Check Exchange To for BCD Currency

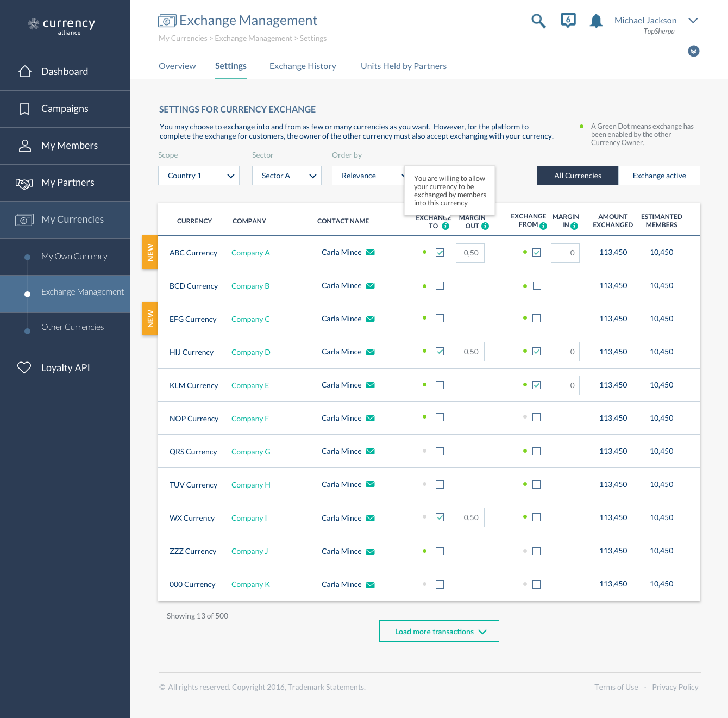[440, 285]
